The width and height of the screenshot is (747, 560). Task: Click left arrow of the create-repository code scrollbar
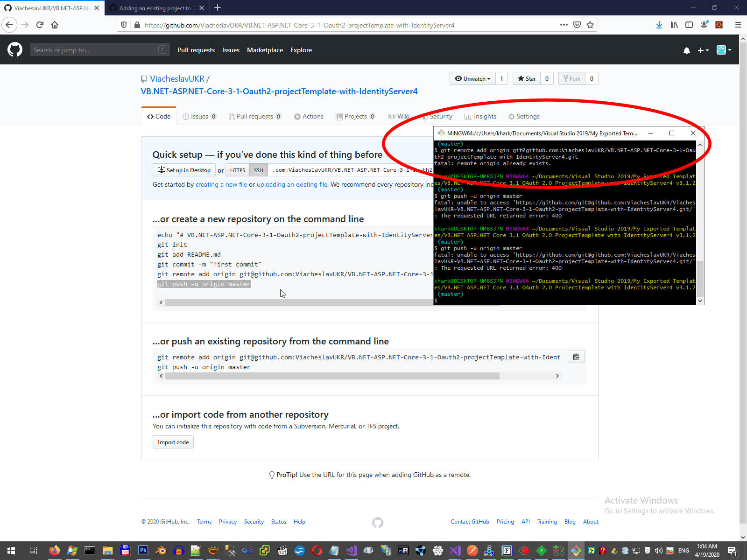[x=161, y=302]
